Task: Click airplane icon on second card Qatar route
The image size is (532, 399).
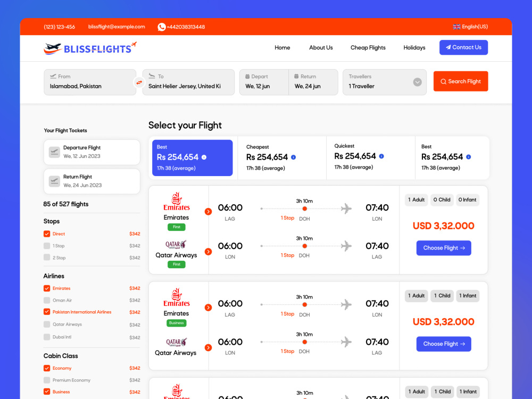Action: 346,342
